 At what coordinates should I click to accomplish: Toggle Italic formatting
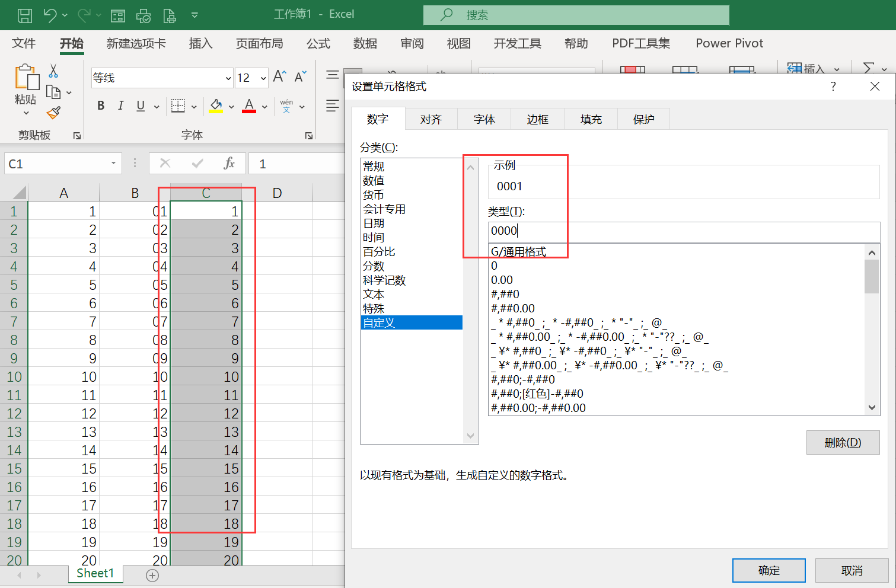[x=120, y=106]
